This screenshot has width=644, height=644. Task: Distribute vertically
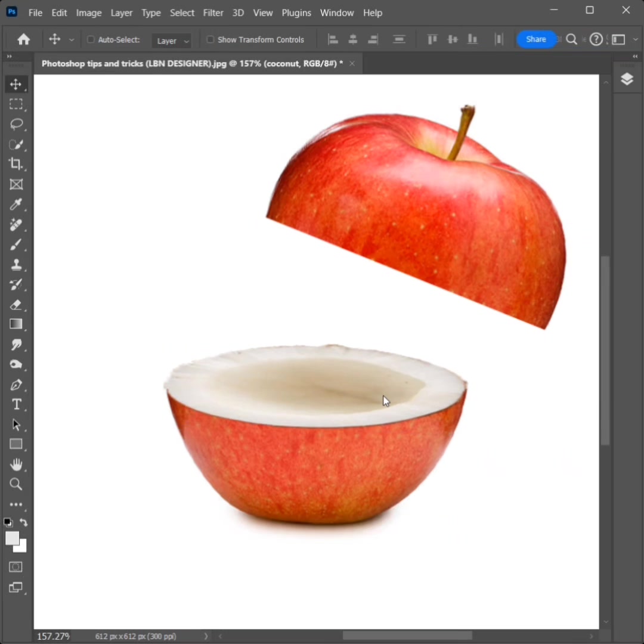[399, 39]
